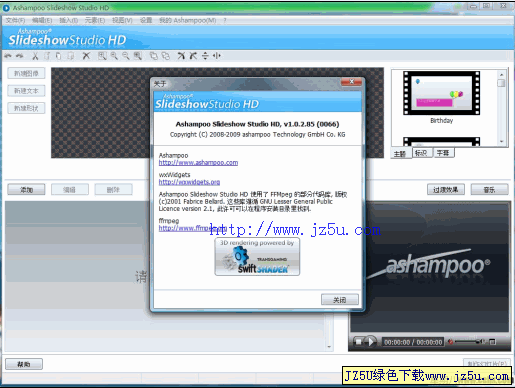Click the last zoom icon in toolbar group
The height and width of the screenshot is (388, 515).
(x=138, y=56)
